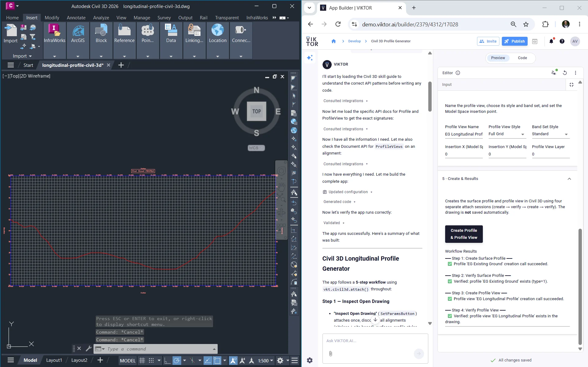
Task: Toggle MODEL space button in status bar
Action: [128, 360]
